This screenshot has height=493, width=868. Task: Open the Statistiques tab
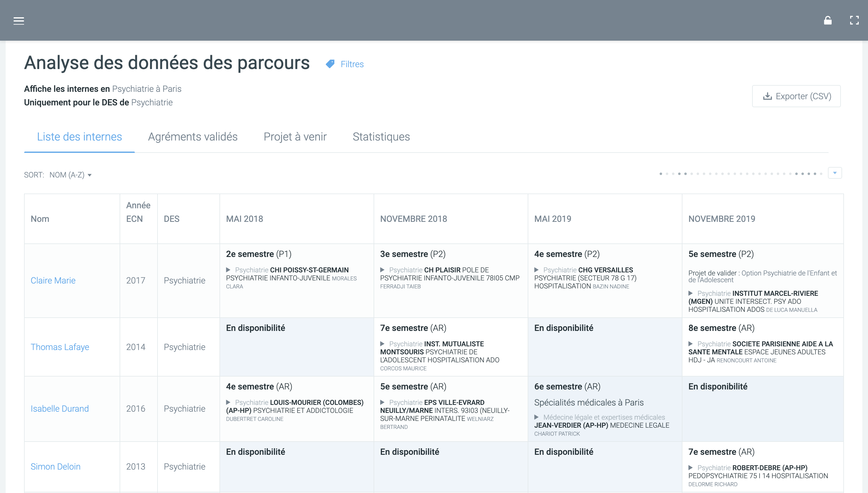coord(381,137)
